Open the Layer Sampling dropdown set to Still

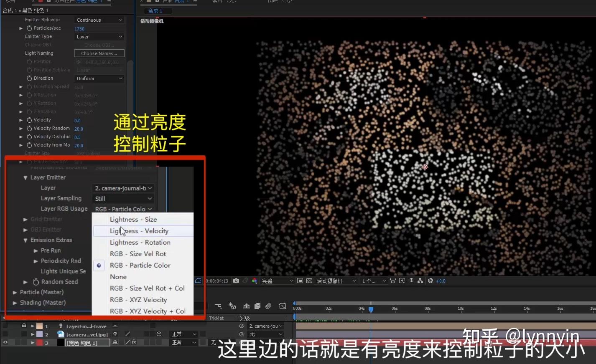point(123,198)
